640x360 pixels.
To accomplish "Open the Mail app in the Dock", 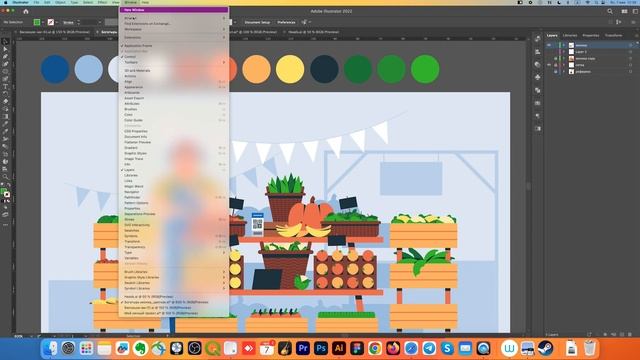I will coord(465,348).
